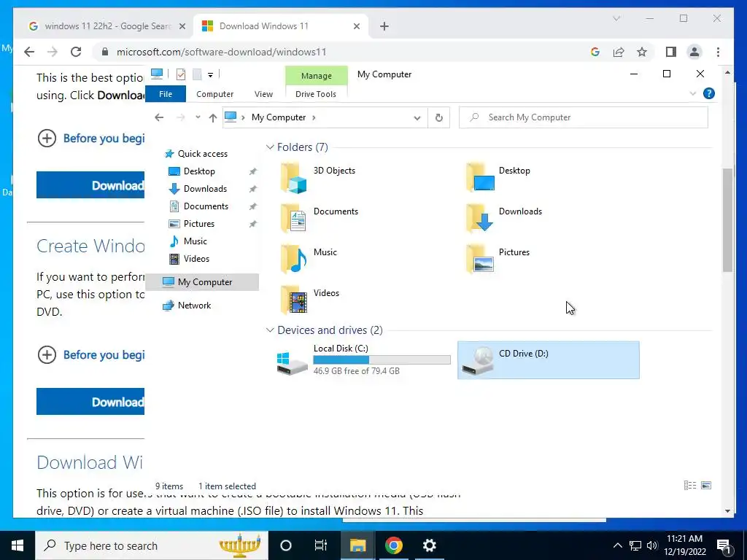The image size is (747, 560).
Task: Open Task View on taskbar
Action: [321, 545]
